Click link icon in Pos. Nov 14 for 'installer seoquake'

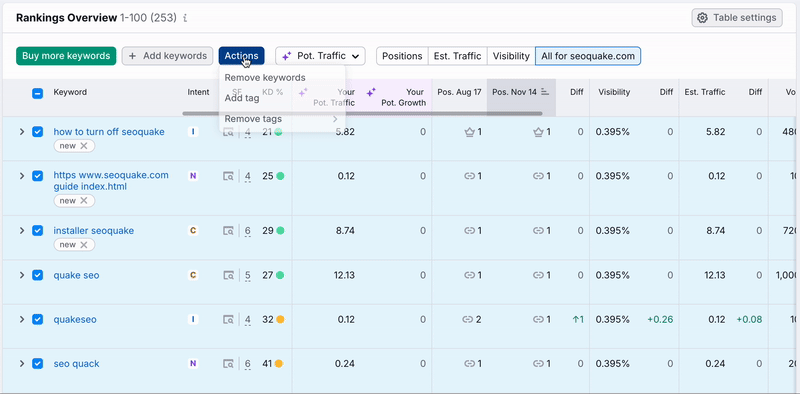coord(538,231)
